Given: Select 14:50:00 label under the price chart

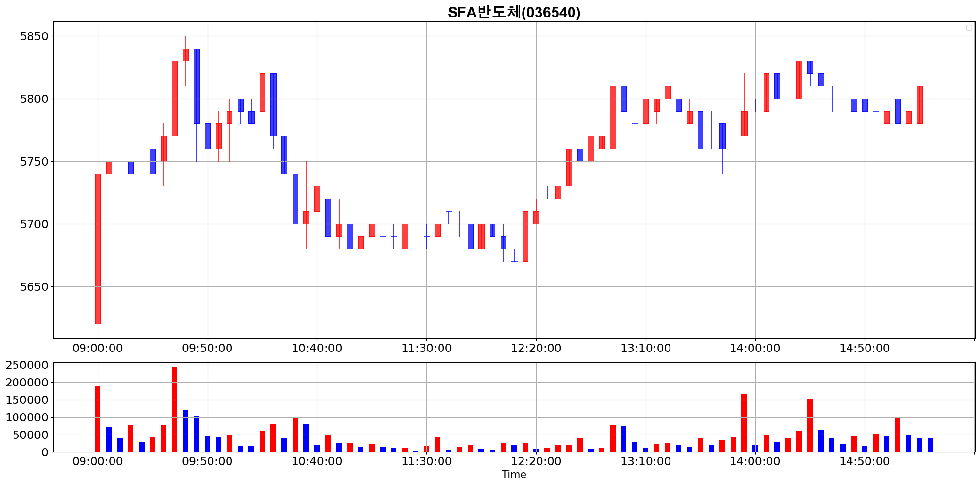Looking at the screenshot, I should [x=865, y=348].
